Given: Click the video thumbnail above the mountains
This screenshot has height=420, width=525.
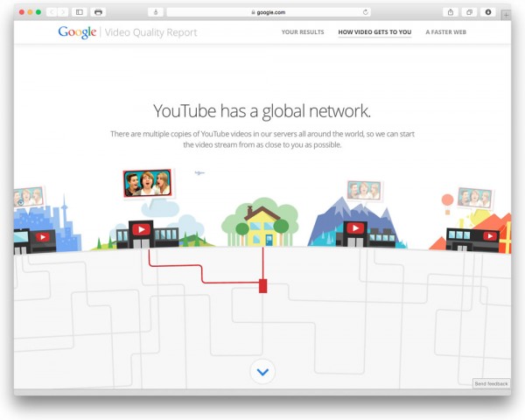Looking at the screenshot, I should click(364, 190).
